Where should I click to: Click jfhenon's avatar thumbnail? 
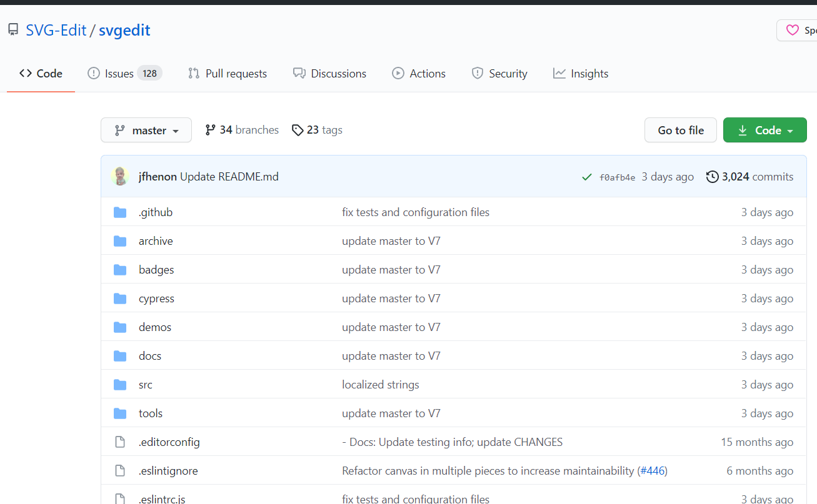coord(120,177)
